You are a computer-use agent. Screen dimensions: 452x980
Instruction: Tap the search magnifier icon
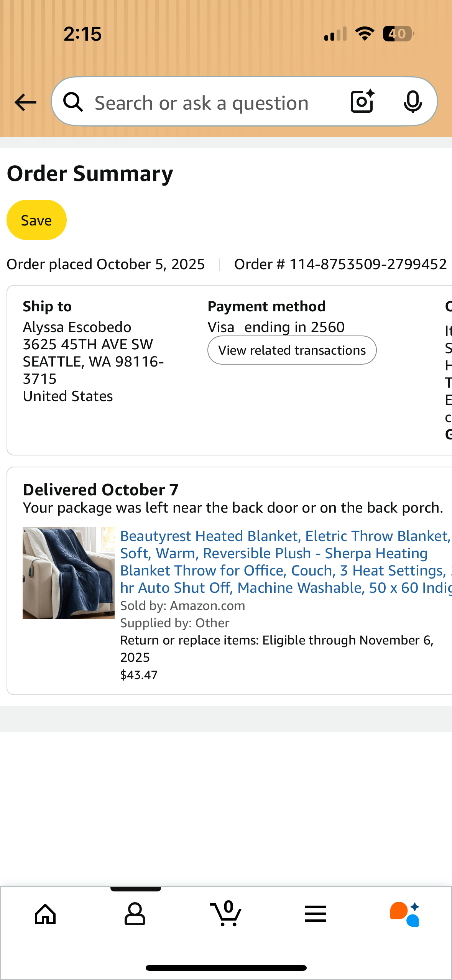pos(73,102)
